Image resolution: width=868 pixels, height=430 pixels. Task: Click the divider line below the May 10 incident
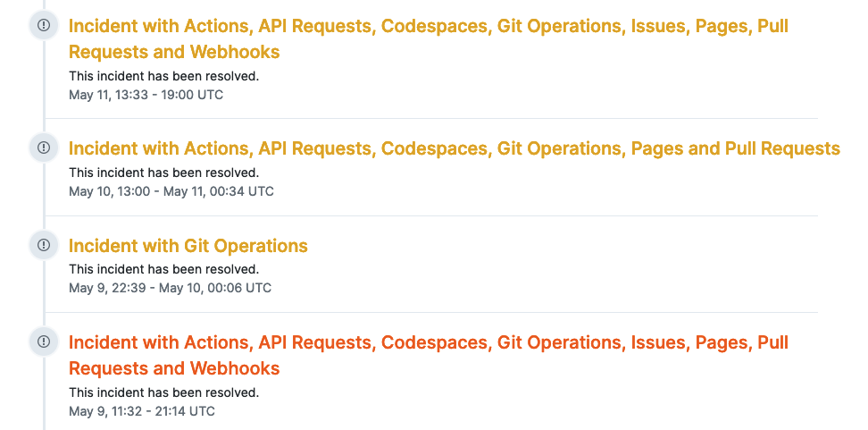tap(430, 215)
